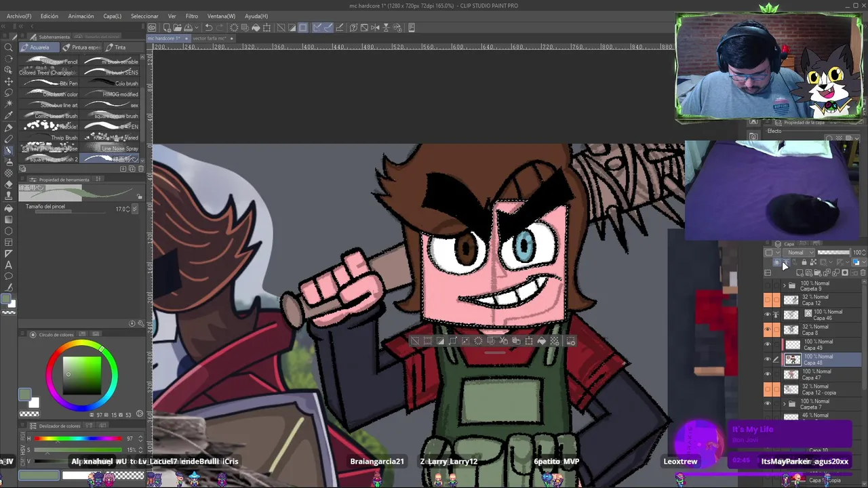Toggle visibility of Capa 48 layer
The image size is (868, 488).
(768, 359)
